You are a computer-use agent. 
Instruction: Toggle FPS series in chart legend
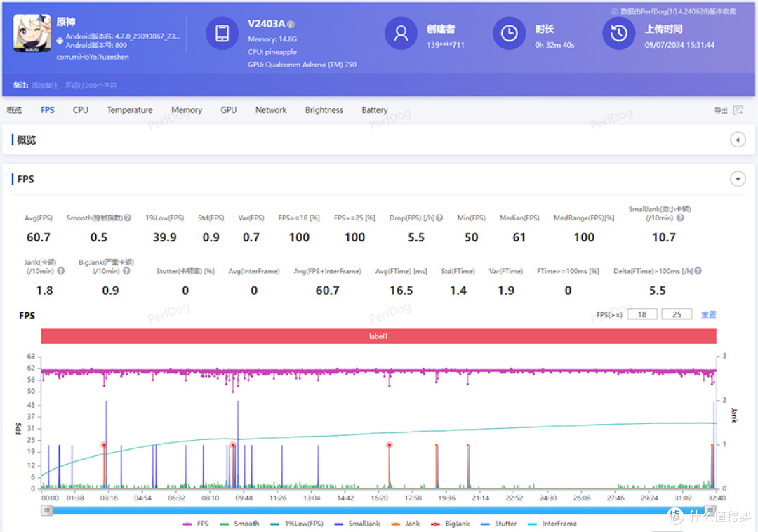196,524
